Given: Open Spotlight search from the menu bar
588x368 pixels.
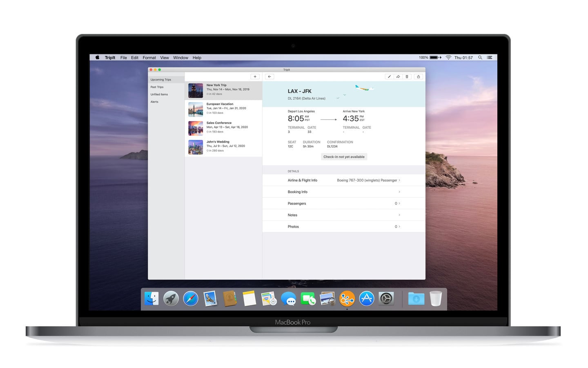Looking at the screenshot, I should (x=480, y=57).
